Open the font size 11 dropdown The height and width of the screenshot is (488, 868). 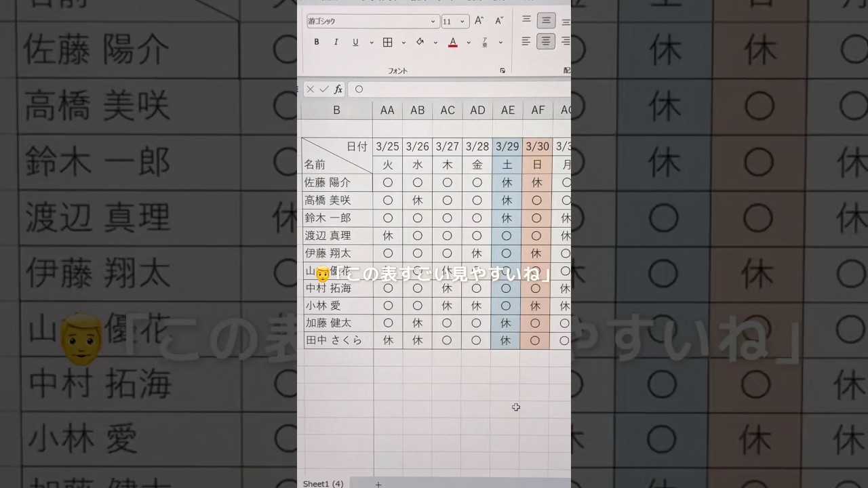(x=462, y=22)
